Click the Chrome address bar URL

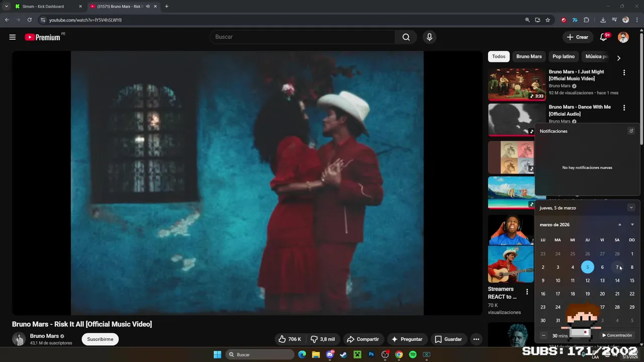coord(86,20)
